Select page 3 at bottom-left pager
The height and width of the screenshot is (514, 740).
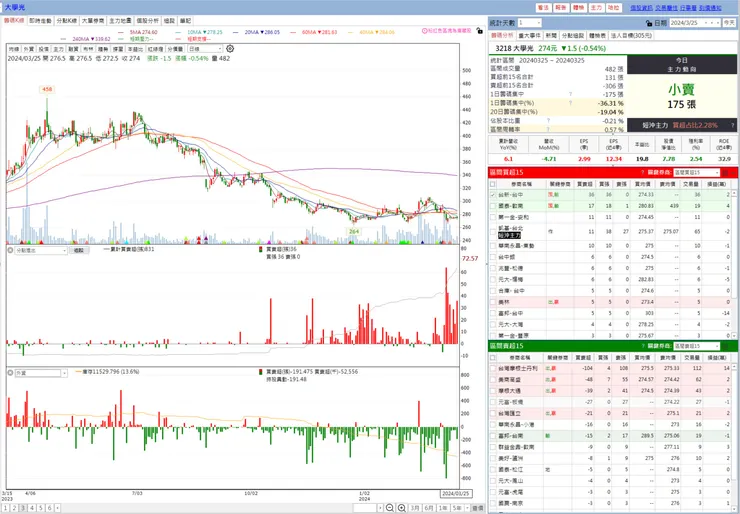point(23,508)
